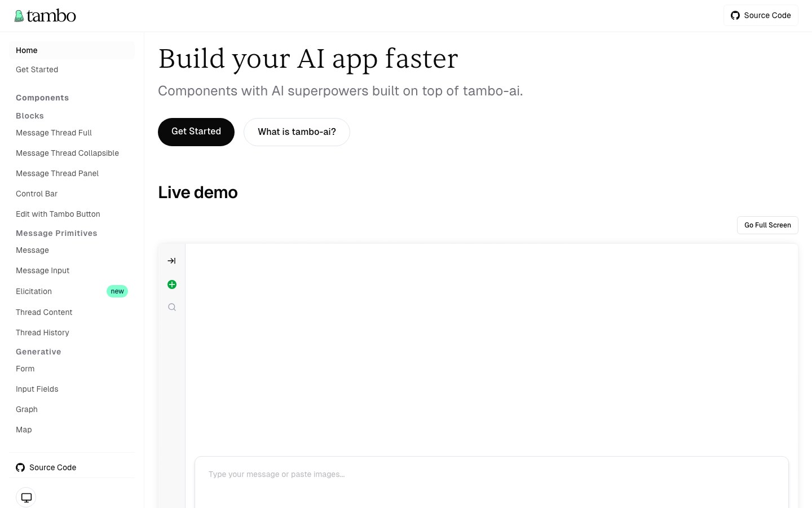Open Get Started sidebar link
Screen dimensions: 812x508
click(x=72, y=69)
